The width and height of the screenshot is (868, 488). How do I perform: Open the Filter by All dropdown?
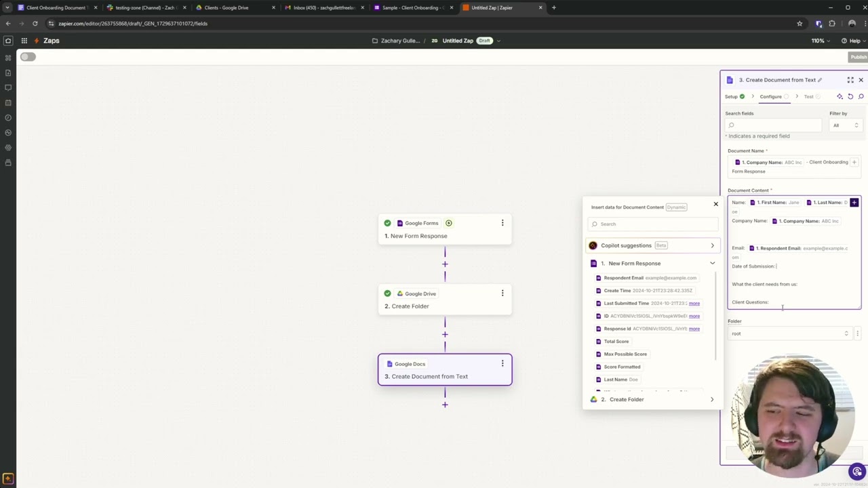pos(845,125)
